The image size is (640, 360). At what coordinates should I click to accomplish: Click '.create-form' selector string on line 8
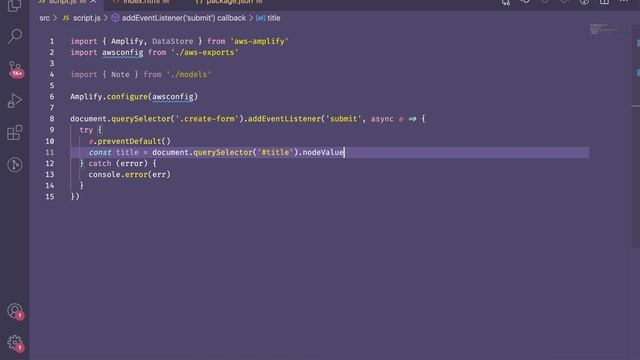(x=207, y=119)
